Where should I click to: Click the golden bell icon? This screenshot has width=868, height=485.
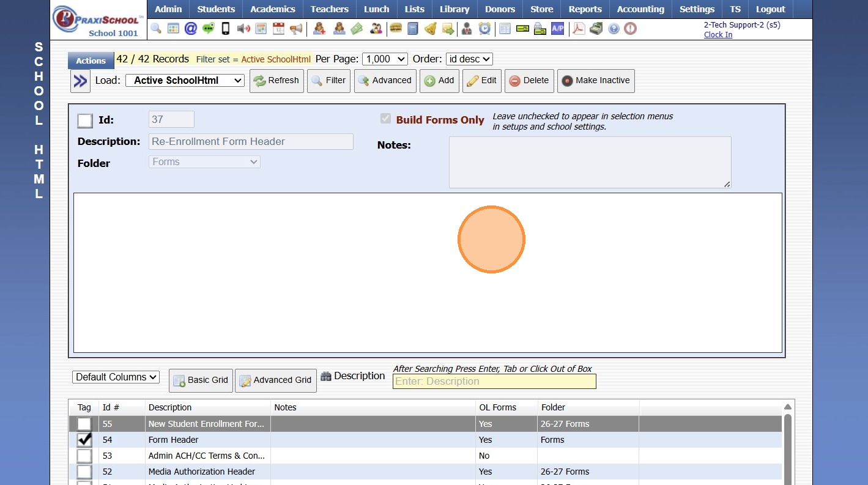[431, 29]
